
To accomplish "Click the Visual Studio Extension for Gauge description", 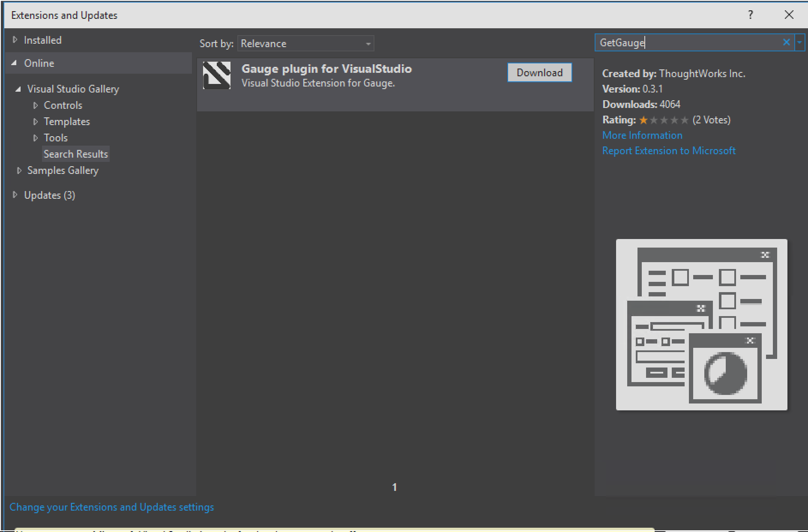I will tap(318, 83).
